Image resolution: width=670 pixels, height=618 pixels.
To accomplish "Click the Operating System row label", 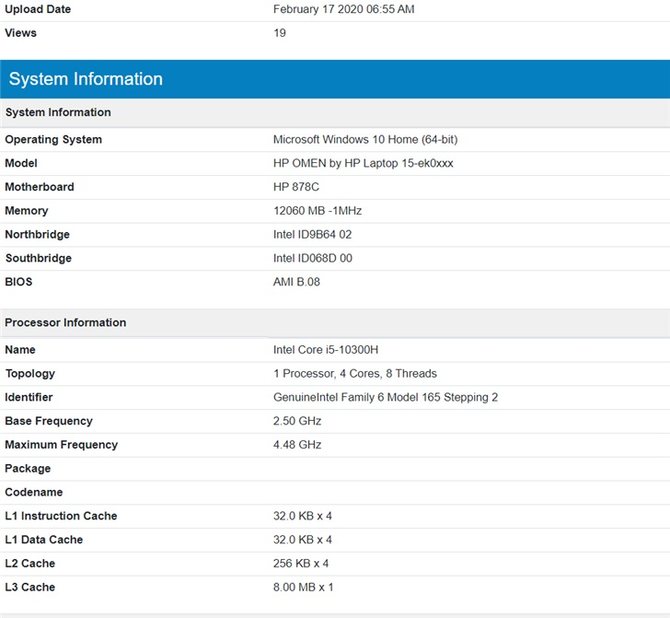I will 53,139.
